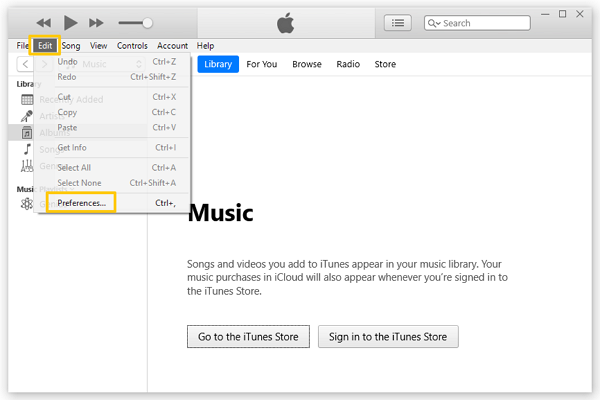Click the Songs music note icon
600x400 pixels.
coord(27,149)
